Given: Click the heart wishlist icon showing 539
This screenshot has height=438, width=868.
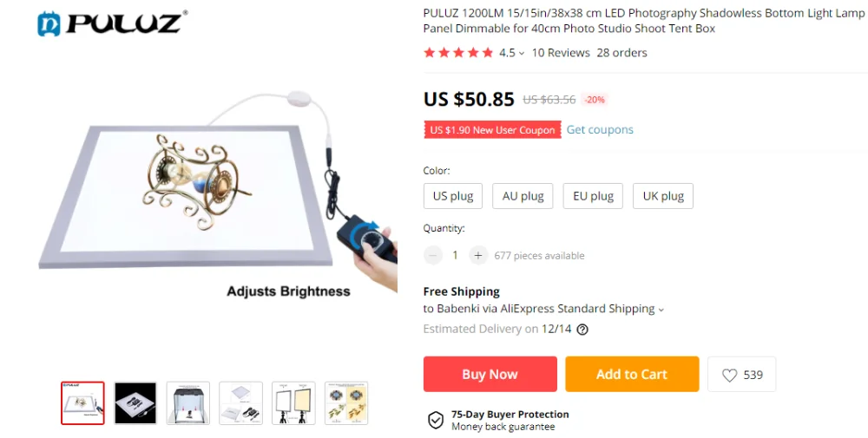Looking at the screenshot, I should 729,375.
